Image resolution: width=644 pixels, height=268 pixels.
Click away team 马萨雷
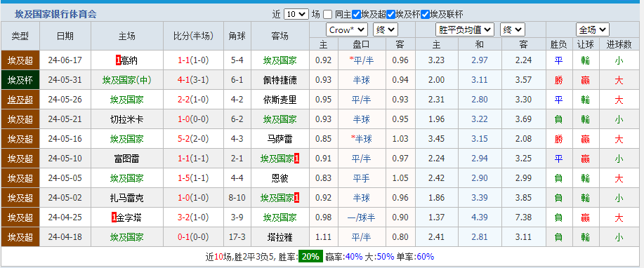pyautogui.click(x=280, y=139)
